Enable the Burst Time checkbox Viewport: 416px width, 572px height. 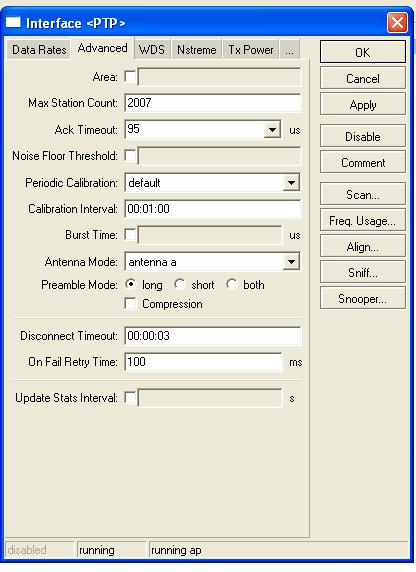(130, 235)
